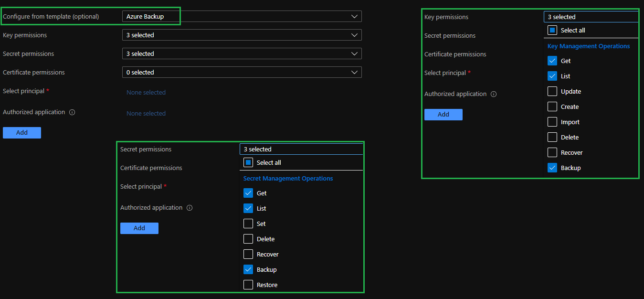Screen dimensions: 644x299
Task: Click the open Secret permissions 3 selected field
Action: click(301, 149)
